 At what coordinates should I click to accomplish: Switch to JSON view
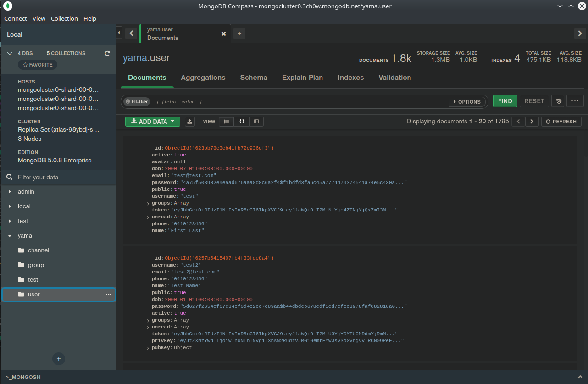click(241, 122)
